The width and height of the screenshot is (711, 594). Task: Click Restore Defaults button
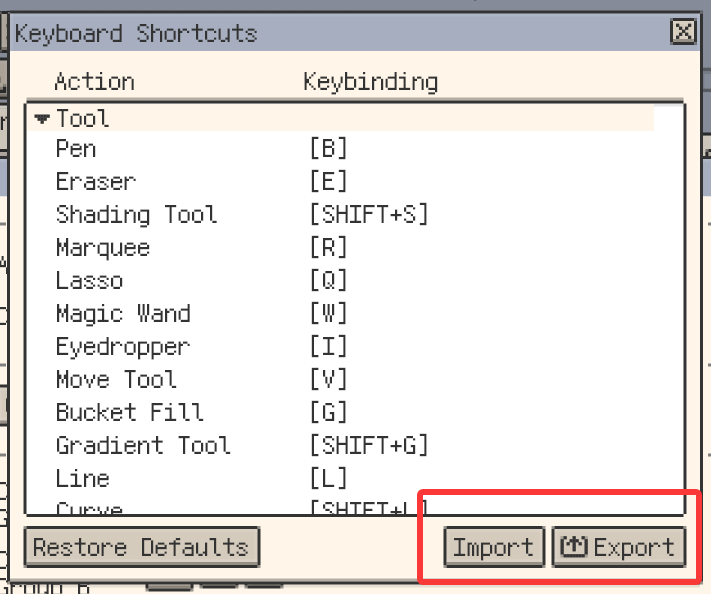click(141, 547)
